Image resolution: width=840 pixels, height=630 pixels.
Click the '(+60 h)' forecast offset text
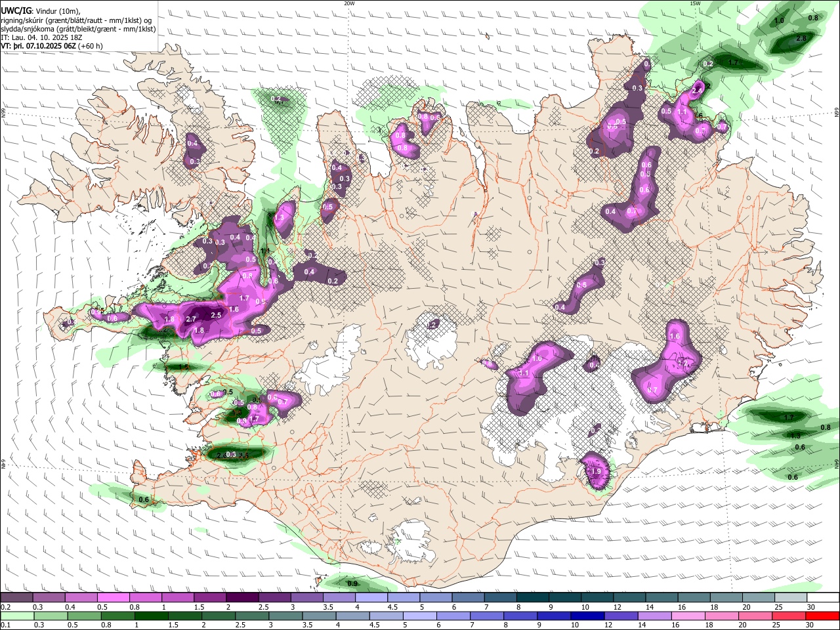(x=91, y=46)
